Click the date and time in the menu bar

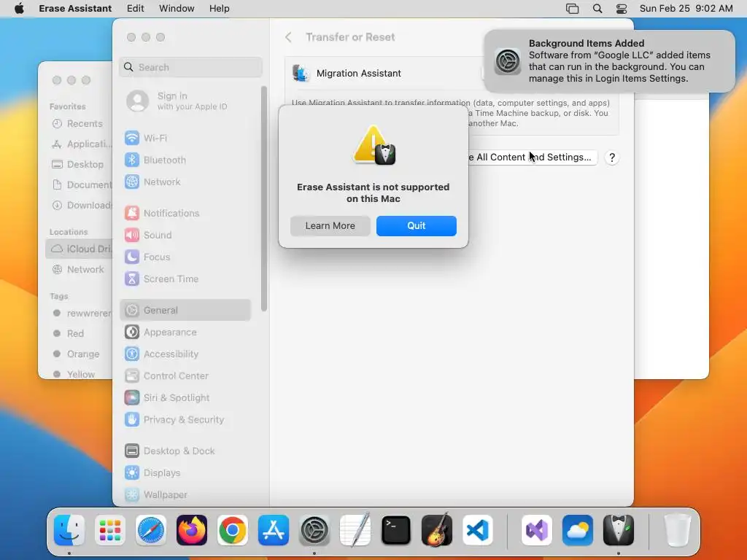686,9
